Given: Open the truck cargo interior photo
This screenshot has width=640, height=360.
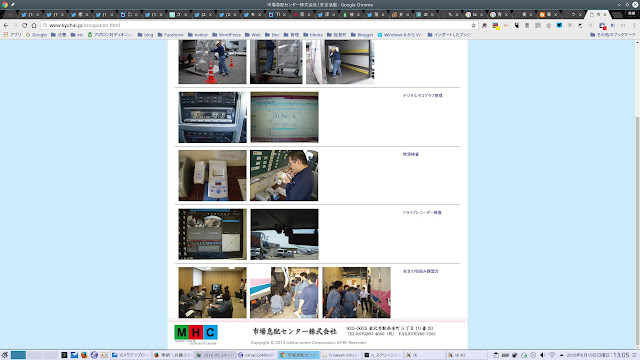Looking at the screenshot, I should [340, 62].
